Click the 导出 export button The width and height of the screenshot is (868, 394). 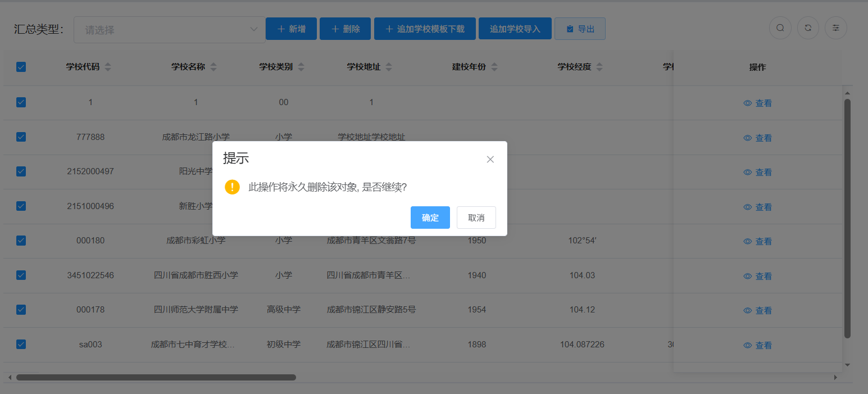[x=580, y=29]
